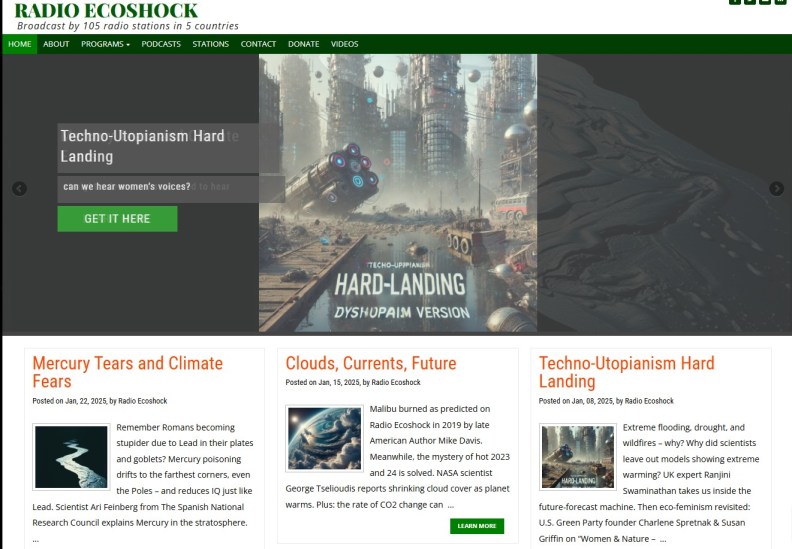Click the Earth clouds thumbnail image
The width and height of the screenshot is (792, 549).
pyautogui.click(x=323, y=438)
